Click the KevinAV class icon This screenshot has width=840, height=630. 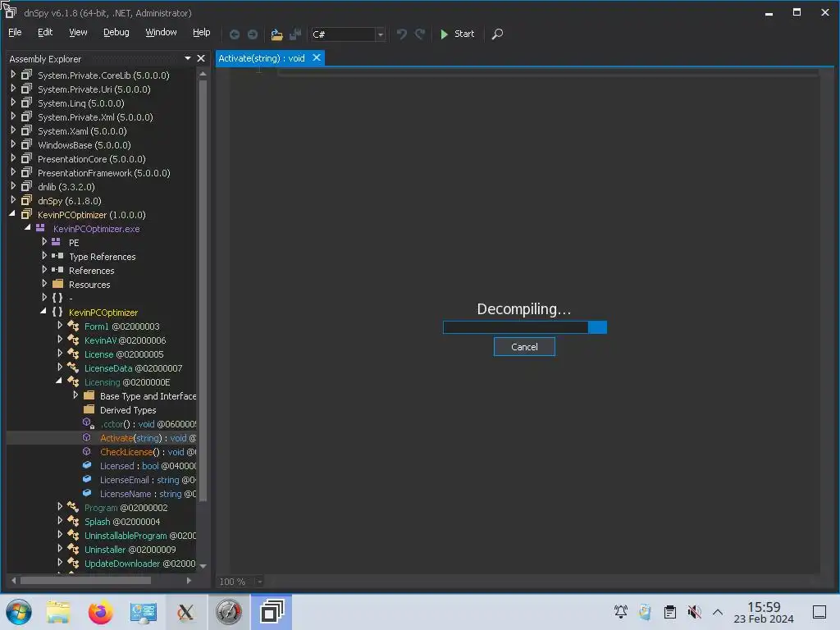[x=73, y=340]
